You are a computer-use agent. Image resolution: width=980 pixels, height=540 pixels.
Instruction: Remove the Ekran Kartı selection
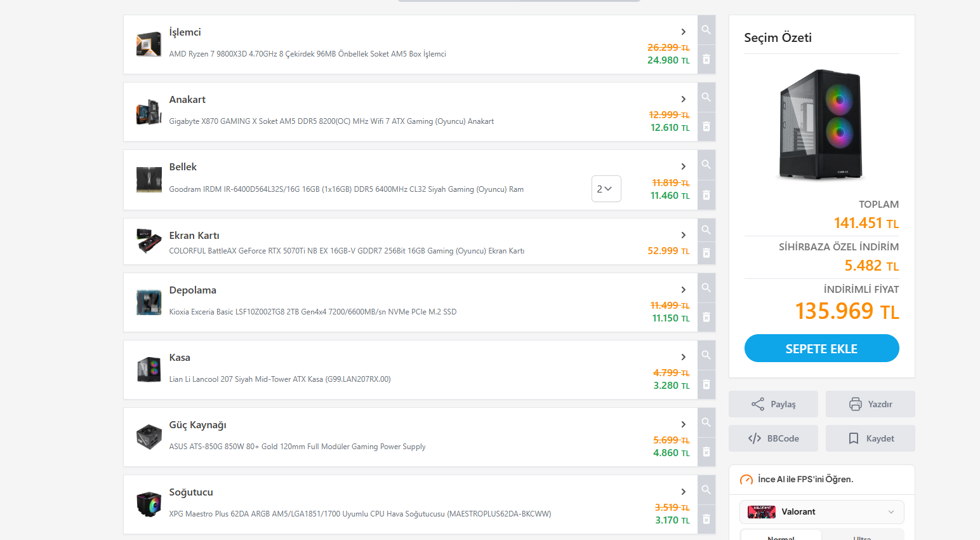(x=706, y=253)
